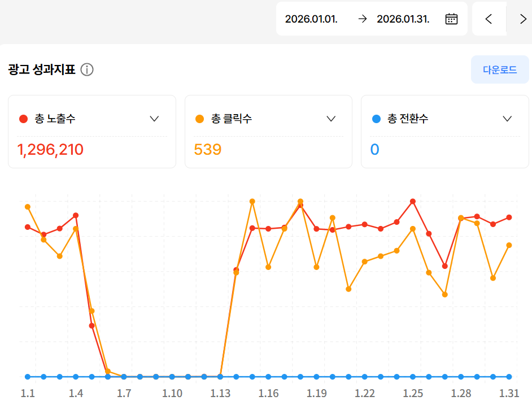Click the x-axis label 1.16

point(268,394)
